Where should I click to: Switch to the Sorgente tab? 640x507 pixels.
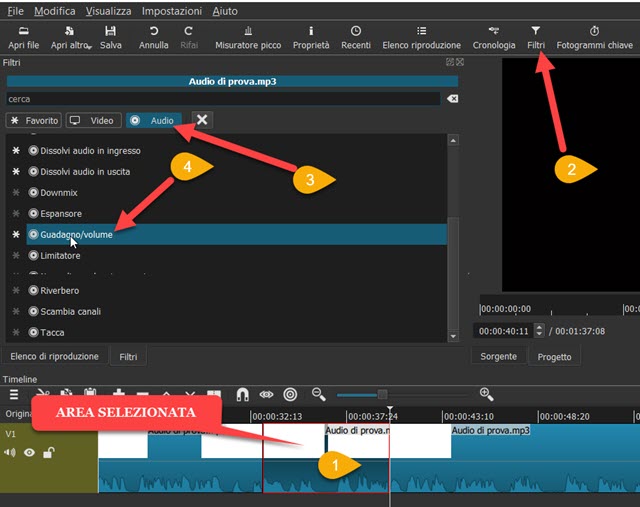pos(498,356)
